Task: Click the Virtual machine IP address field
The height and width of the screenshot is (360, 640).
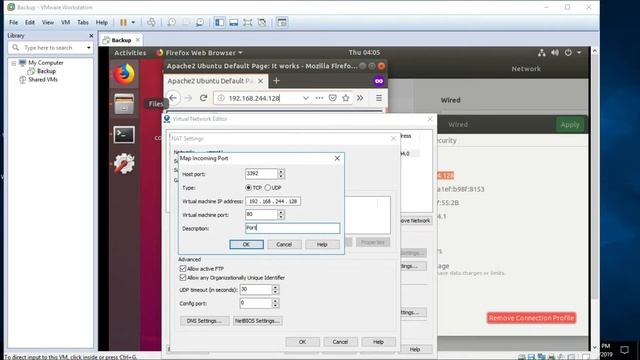Action: tap(273, 201)
